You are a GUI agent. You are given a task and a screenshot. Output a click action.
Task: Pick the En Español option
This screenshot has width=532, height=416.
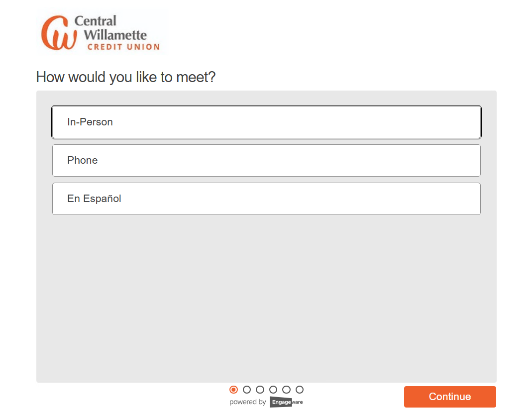click(266, 199)
